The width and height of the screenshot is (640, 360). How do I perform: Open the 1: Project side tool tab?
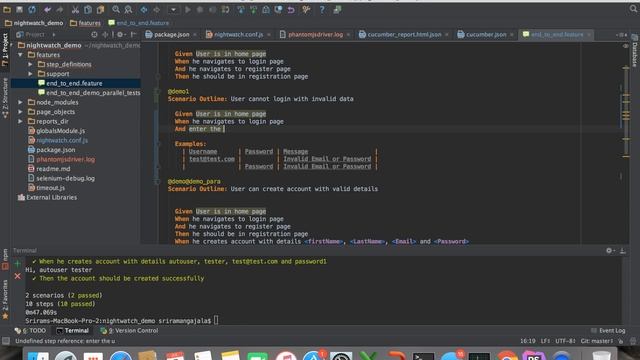[x=5, y=49]
